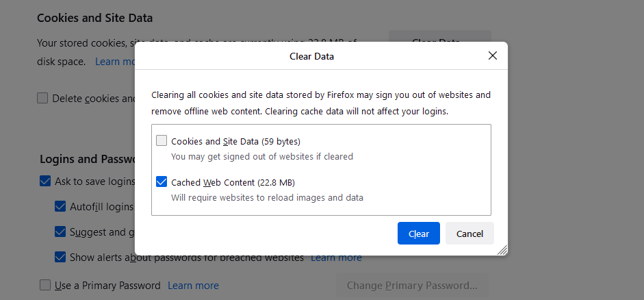
Task: Click the Clear Data dialog title bar
Action: click(311, 56)
